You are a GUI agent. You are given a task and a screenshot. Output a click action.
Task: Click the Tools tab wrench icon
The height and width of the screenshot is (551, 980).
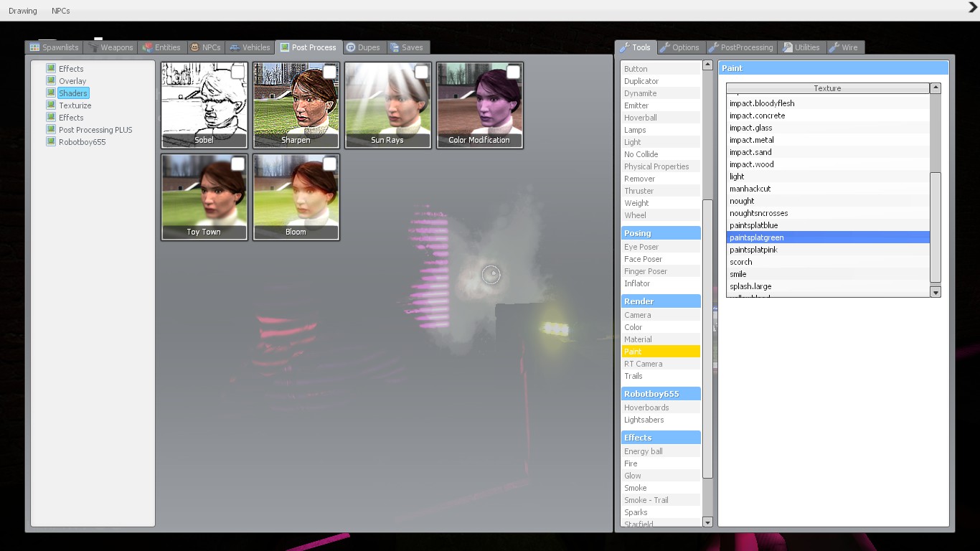coord(625,47)
